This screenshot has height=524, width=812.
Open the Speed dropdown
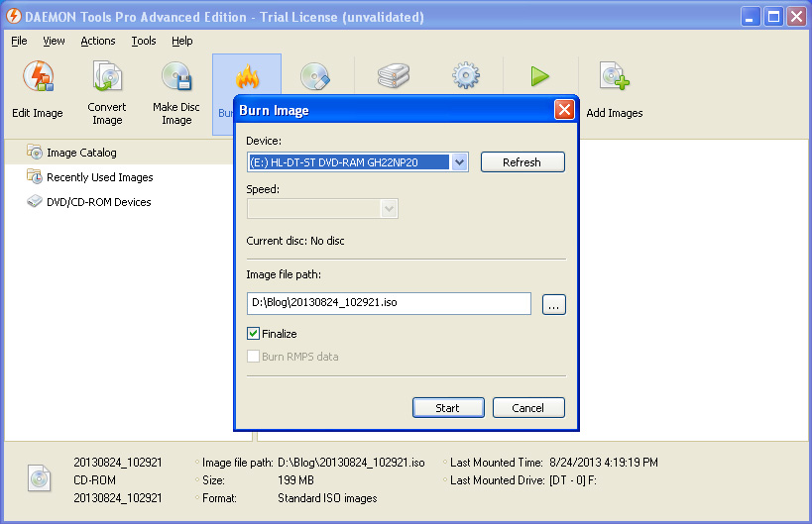click(389, 209)
